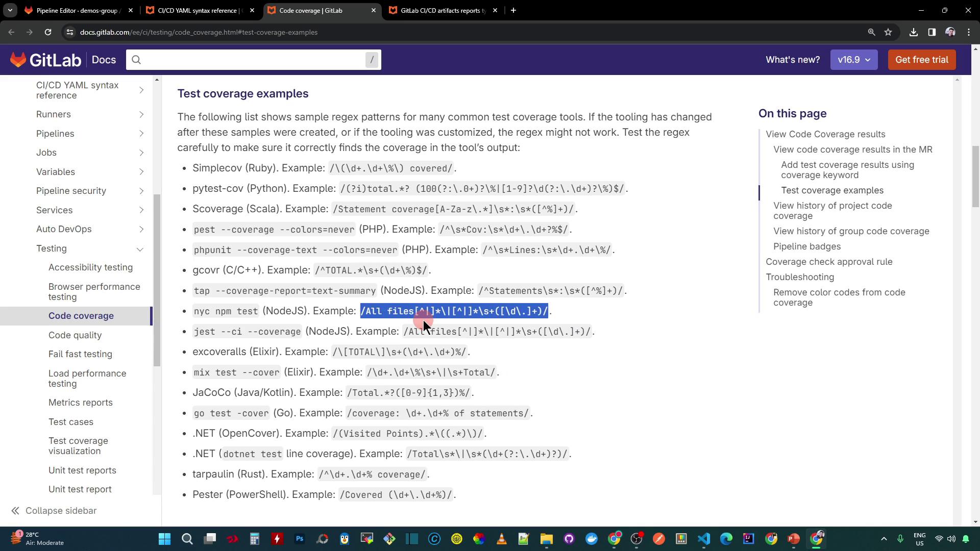Open Windows Start menu
Screen dimensions: 980x551
pos(164,539)
